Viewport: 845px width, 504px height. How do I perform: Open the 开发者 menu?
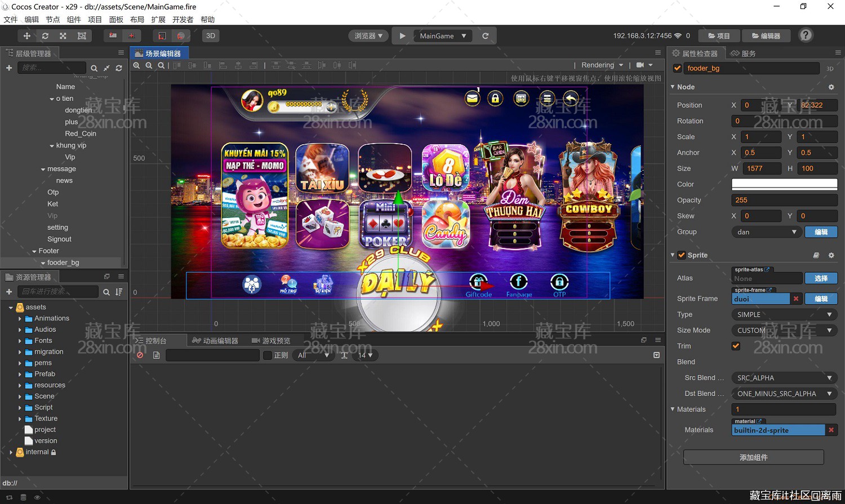[183, 20]
